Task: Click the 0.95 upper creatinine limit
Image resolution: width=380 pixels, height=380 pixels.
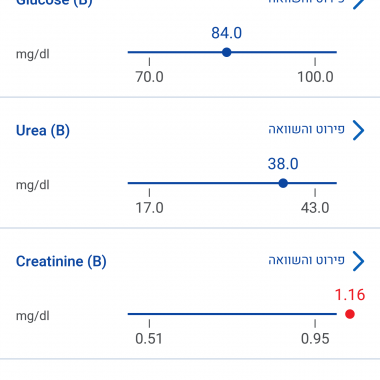Action: [315, 339]
